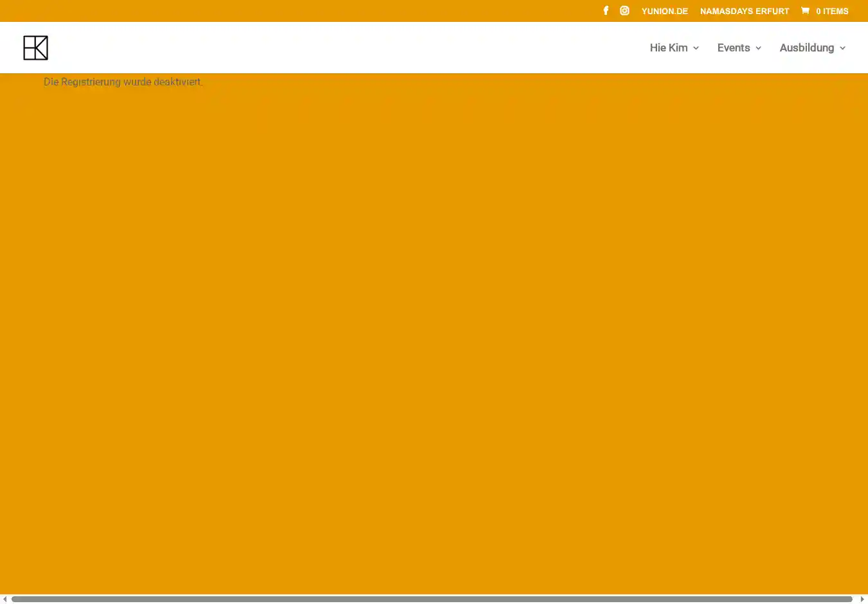Screen dimensions: 868x604
Task: Go to the Ausbildung menu
Action: 806,48
